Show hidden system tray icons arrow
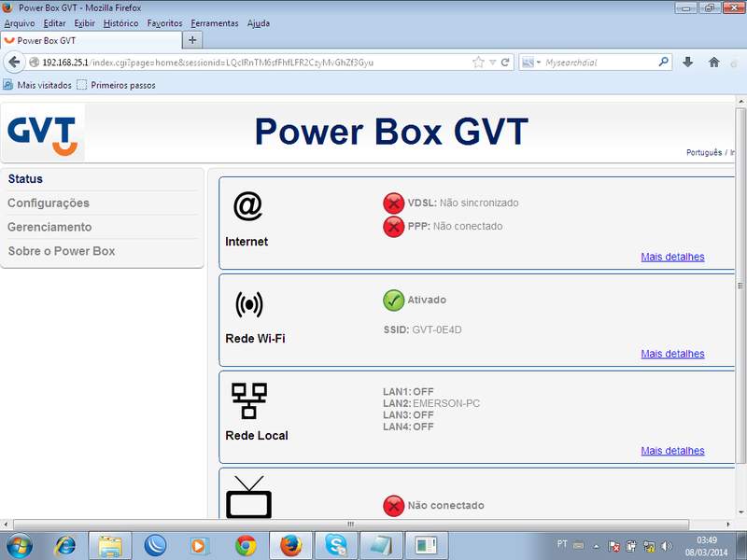This screenshot has height=560, width=747. [x=596, y=546]
